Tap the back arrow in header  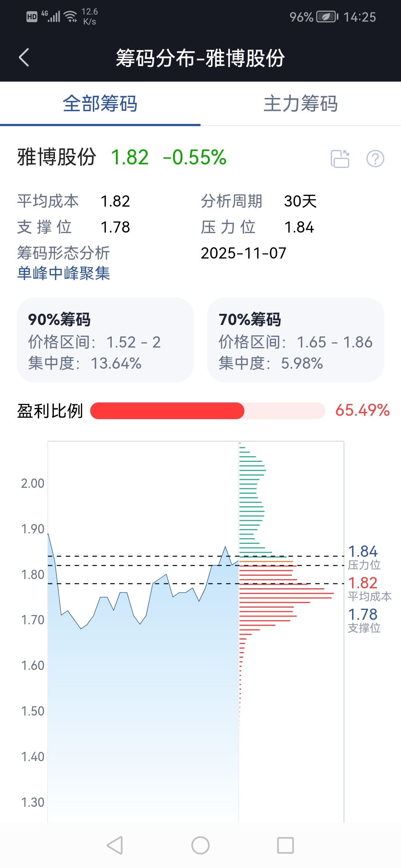tap(24, 58)
